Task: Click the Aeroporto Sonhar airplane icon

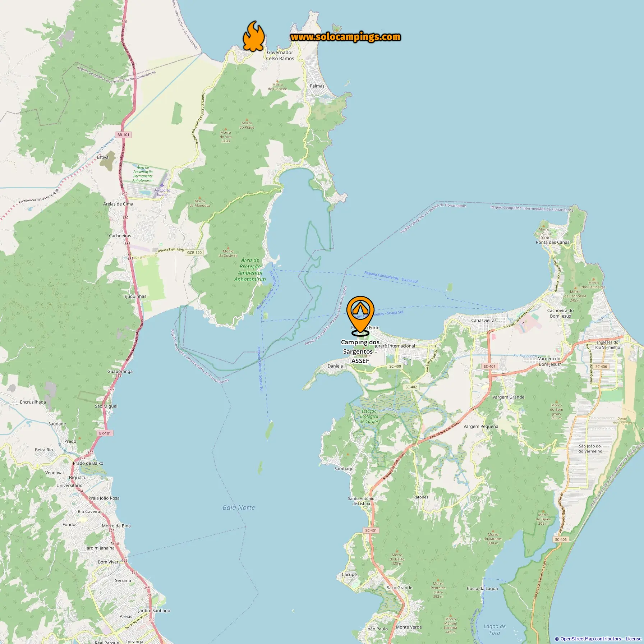Action: point(162,185)
